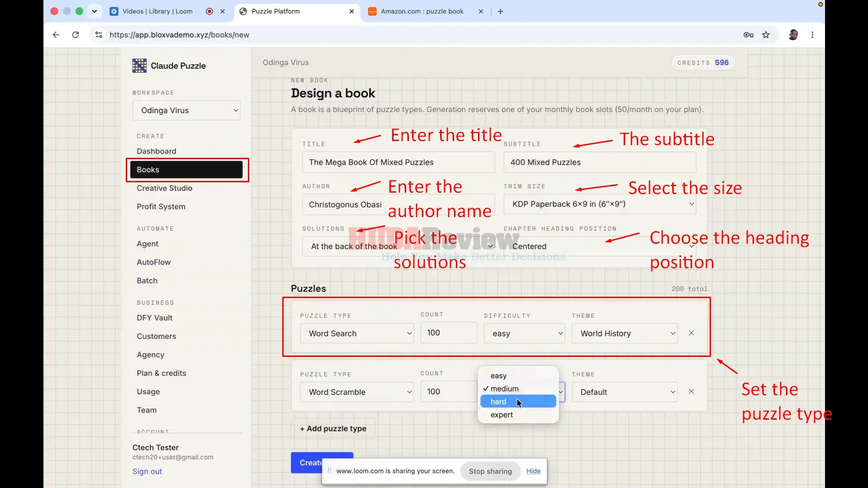Bookmark this page with the star icon
The width and height of the screenshot is (868, 488).
pyautogui.click(x=766, y=35)
